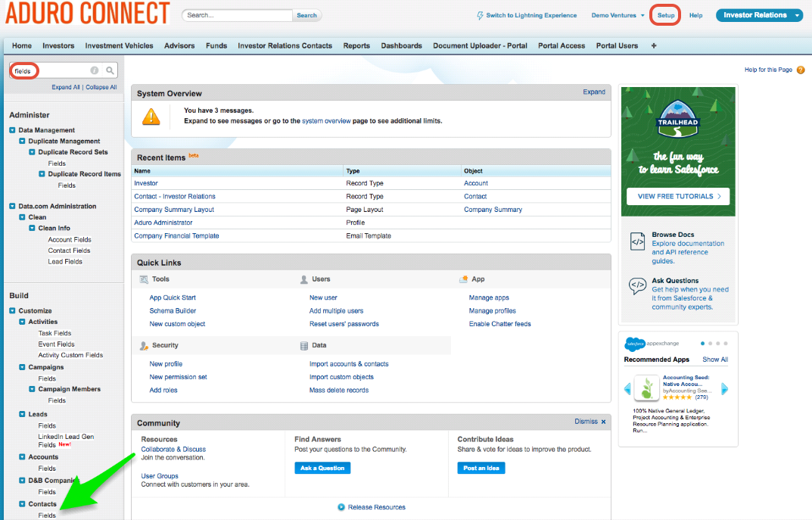The width and height of the screenshot is (812, 520).
Task: Dismiss the Community panel with X icon
Action: tap(603, 422)
